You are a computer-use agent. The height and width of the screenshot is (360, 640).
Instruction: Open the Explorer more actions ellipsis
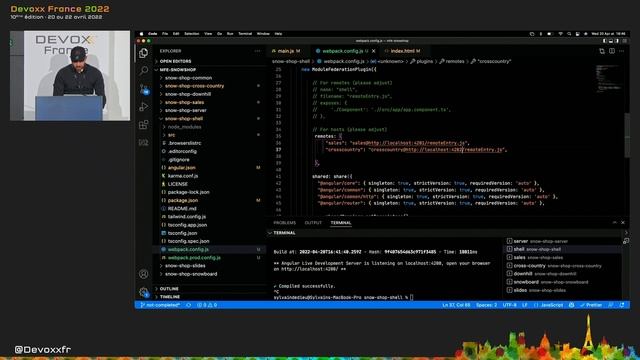coord(257,51)
